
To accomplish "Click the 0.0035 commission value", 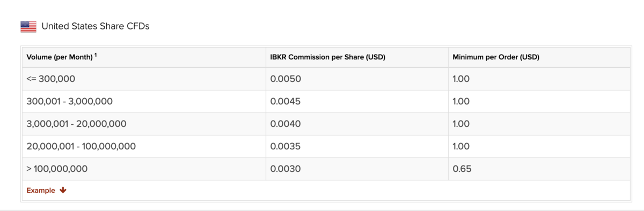I will [286, 146].
